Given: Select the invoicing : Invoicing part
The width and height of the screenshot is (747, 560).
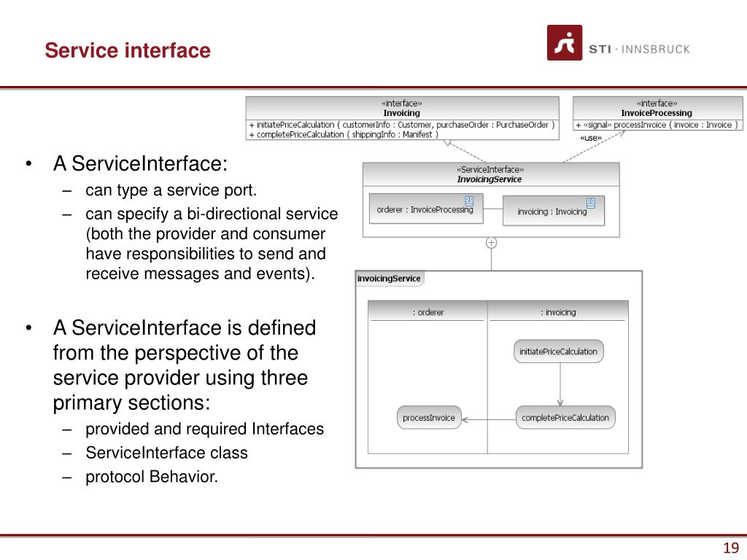Looking at the screenshot, I should click(554, 211).
